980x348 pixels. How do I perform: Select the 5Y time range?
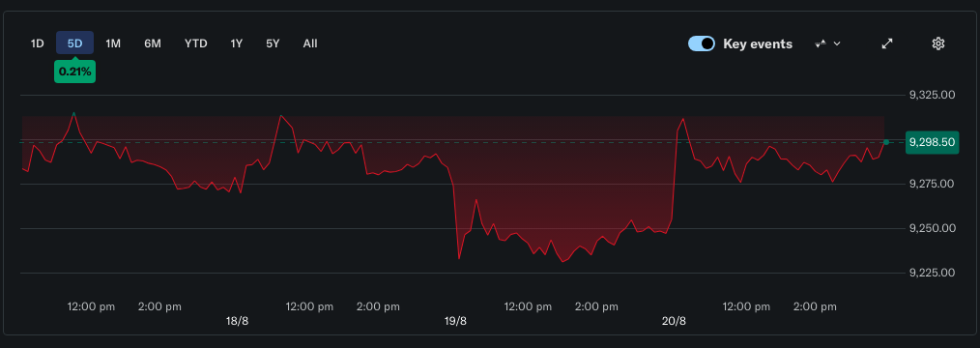pyautogui.click(x=273, y=43)
